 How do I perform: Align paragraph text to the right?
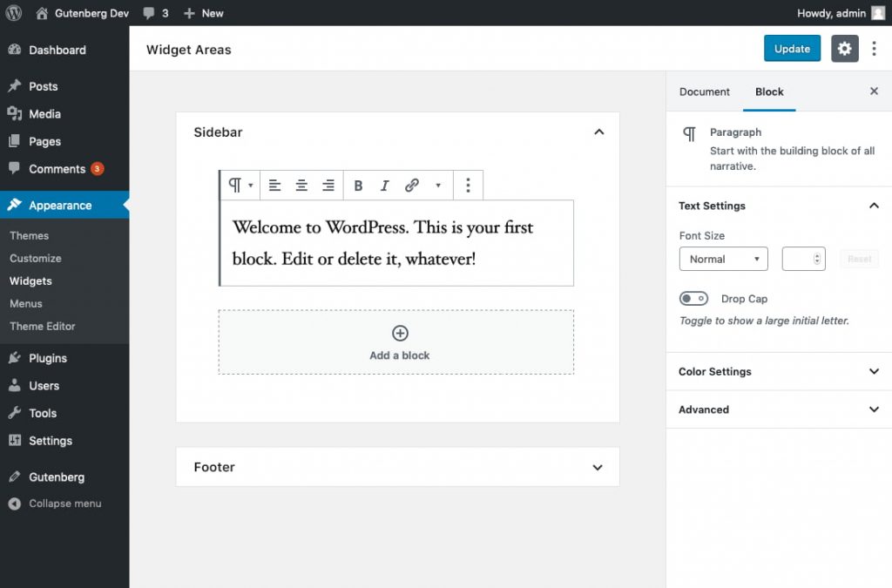point(328,186)
